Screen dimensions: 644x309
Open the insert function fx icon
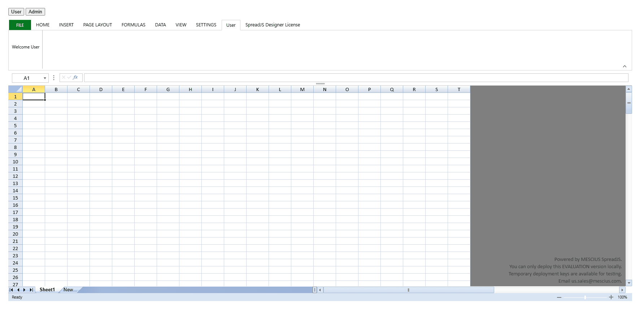[x=75, y=77]
